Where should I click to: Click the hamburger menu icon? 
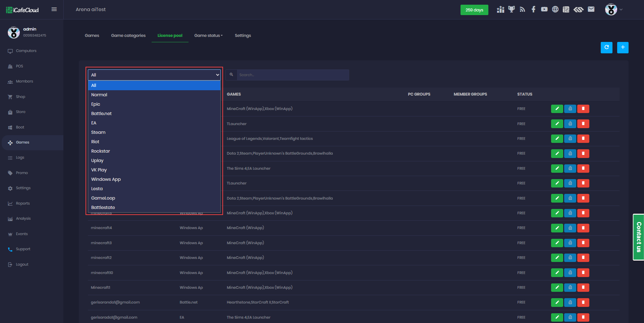point(54,9)
